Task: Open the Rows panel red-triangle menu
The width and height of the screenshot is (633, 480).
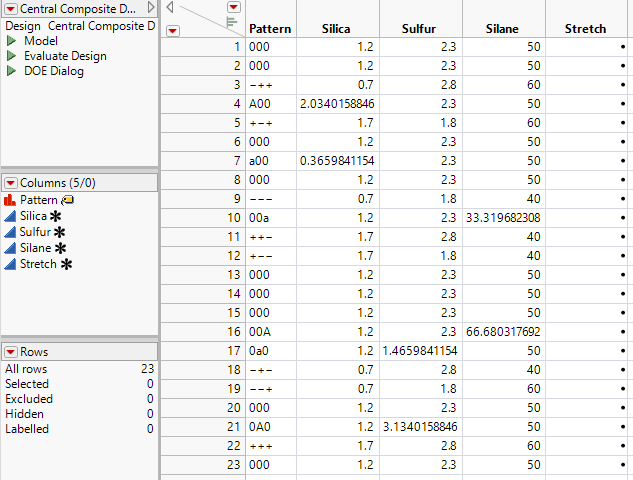Action: click(11, 352)
